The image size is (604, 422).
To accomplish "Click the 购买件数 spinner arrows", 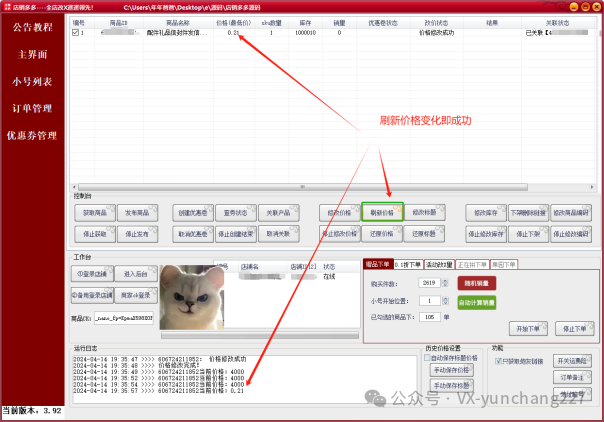I will click(445, 283).
